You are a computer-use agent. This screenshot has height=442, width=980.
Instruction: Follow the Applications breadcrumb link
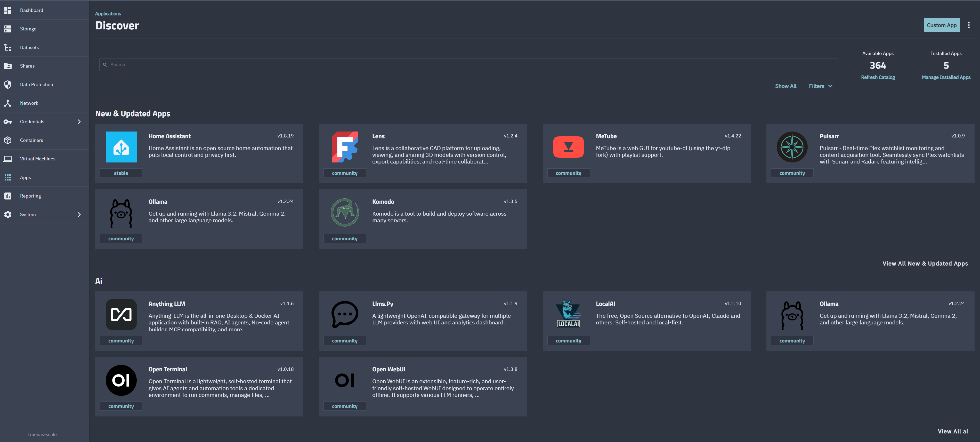point(108,14)
